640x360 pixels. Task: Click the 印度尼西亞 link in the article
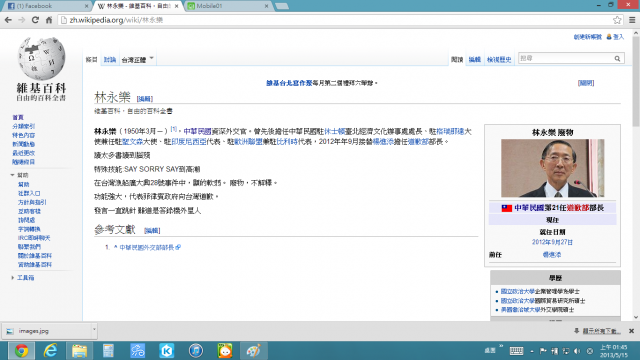click(189, 142)
